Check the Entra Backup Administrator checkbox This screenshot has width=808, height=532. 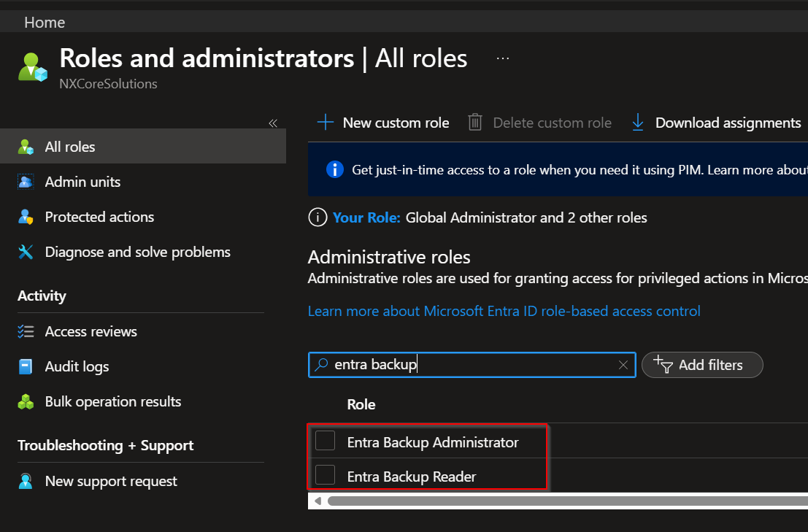[325, 440]
